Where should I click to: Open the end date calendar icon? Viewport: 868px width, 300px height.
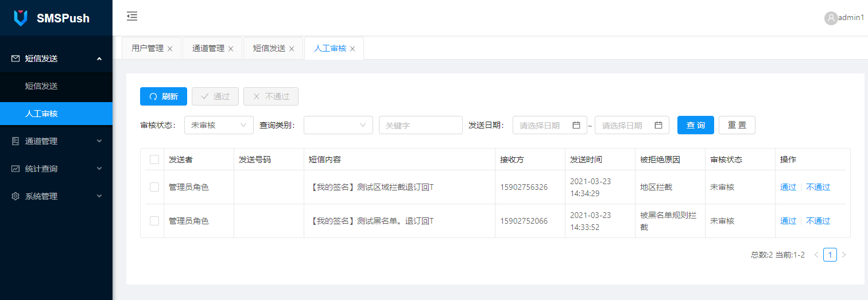[658, 125]
